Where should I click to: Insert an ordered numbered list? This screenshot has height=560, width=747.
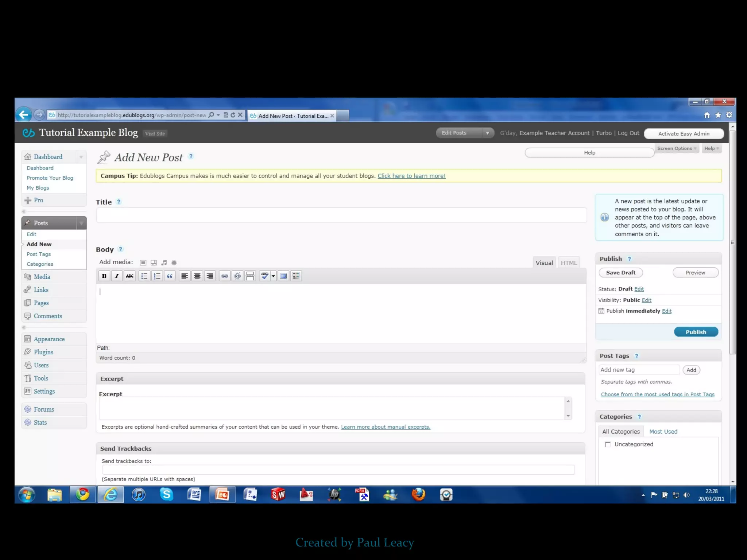[x=157, y=276]
